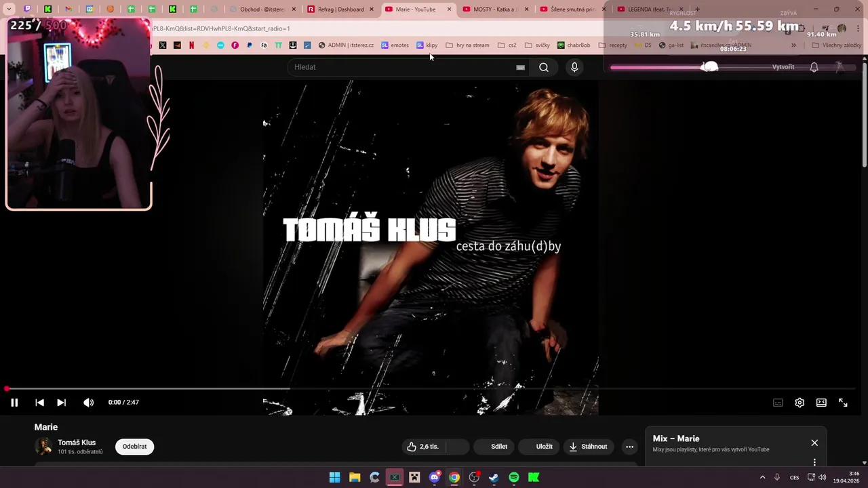Close the 'Marie - YouTube' tab

pos(449,9)
